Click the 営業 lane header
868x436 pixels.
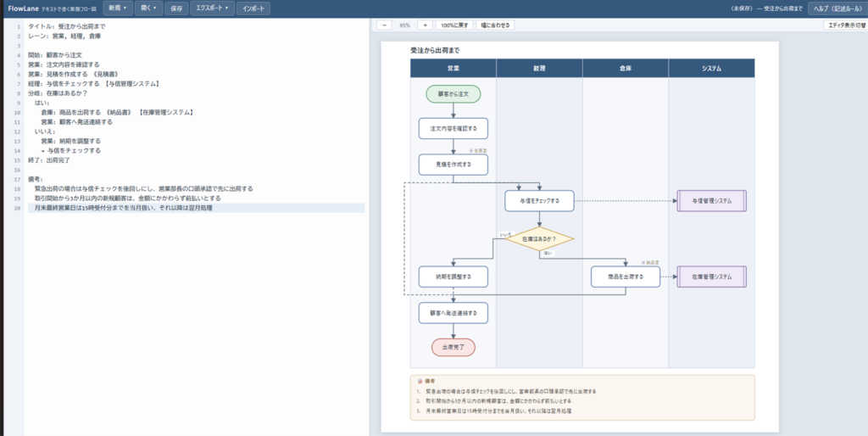pos(453,68)
